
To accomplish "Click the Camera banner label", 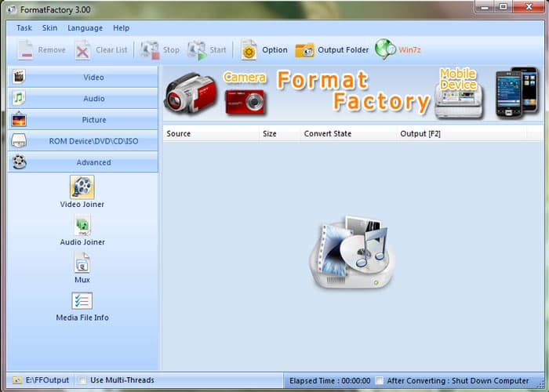I will click(245, 77).
